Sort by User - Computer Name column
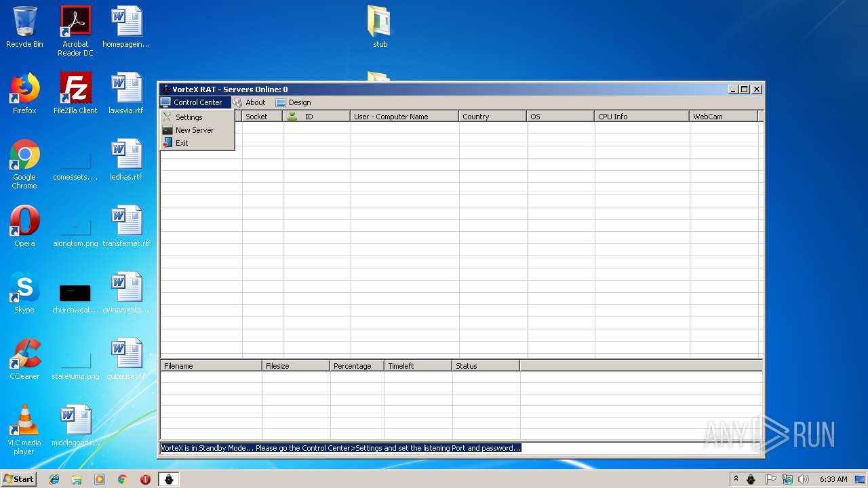868x488 pixels. coord(404,117)
